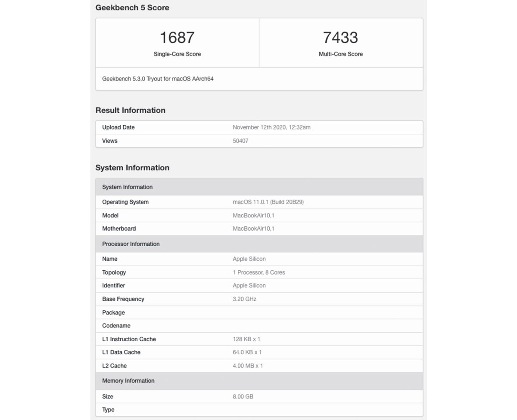Click the multi-core score value 7433

341,37
